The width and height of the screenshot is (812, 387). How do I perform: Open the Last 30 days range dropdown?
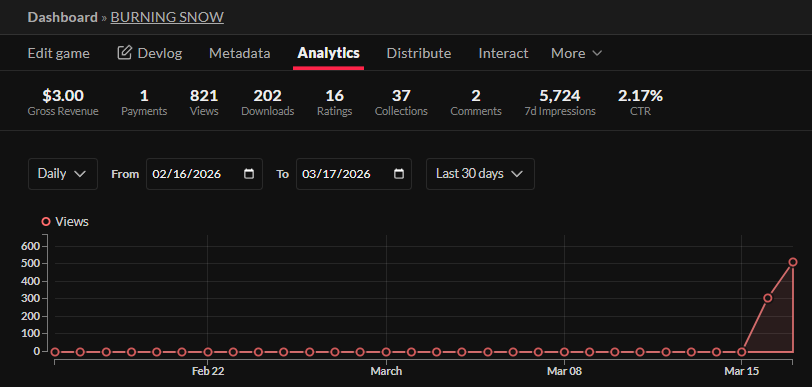tap(480, 174)
